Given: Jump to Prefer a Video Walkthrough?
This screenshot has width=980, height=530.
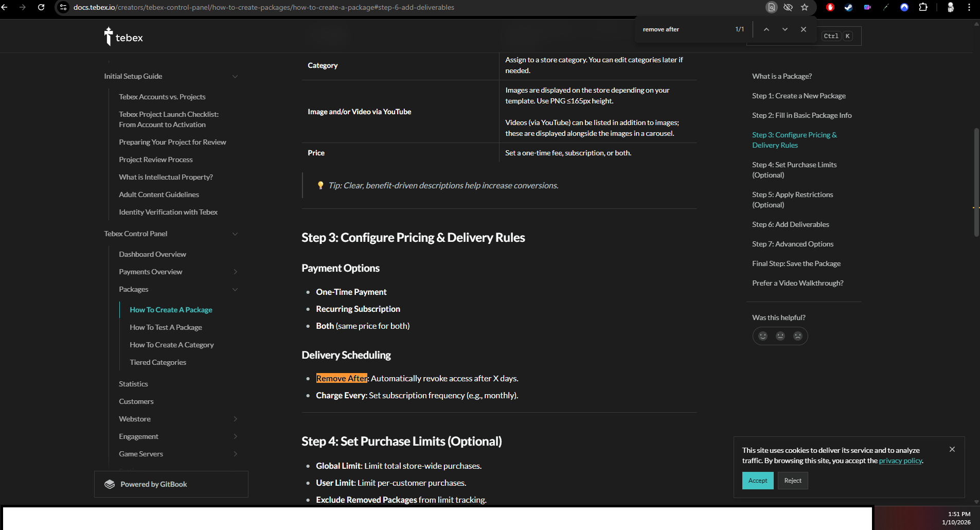Looking at the screenshot, I should pyautogui.click(x=798, y=283).
